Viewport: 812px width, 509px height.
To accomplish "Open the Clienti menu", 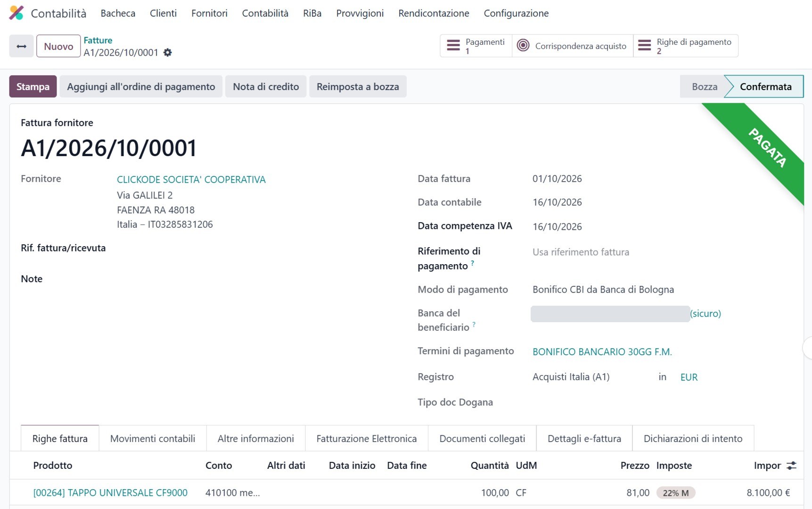I will point(163,13).
